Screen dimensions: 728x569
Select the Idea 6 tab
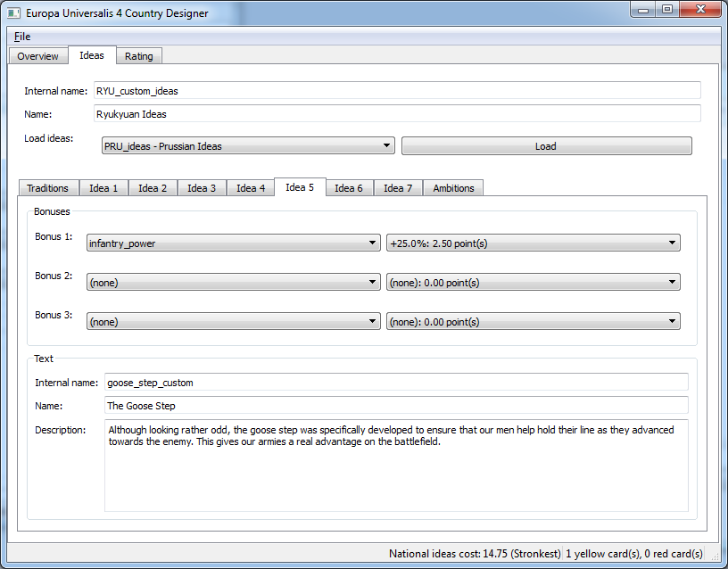click(349, 188)
